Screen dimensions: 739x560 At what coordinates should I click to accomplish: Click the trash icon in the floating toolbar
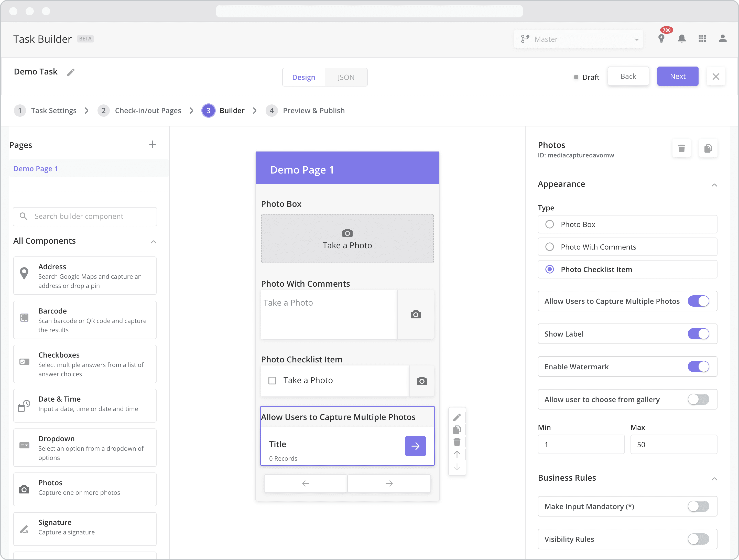coord(457,442)
